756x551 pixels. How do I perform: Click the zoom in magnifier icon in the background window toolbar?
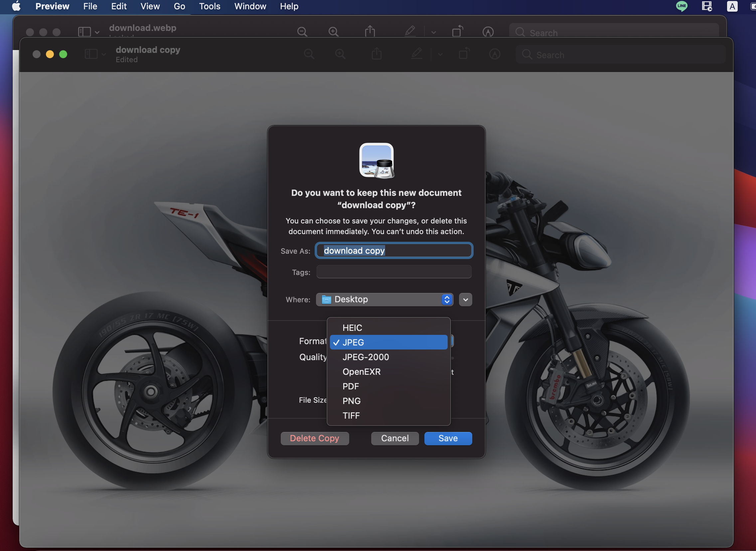[x=333, y=32]
